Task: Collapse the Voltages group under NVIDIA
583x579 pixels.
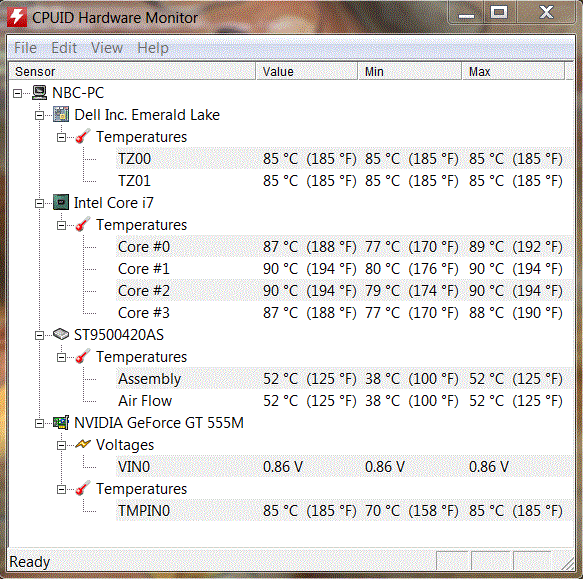Action: tap(61, 445)
